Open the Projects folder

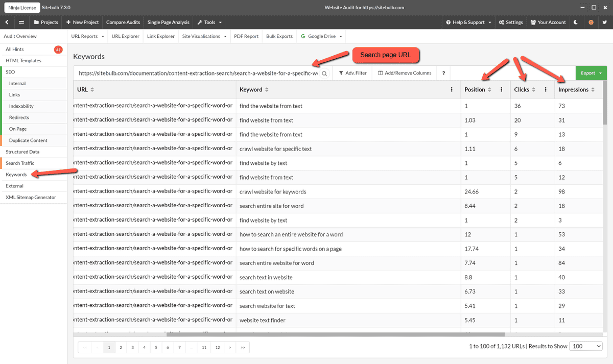pos(46,22)
